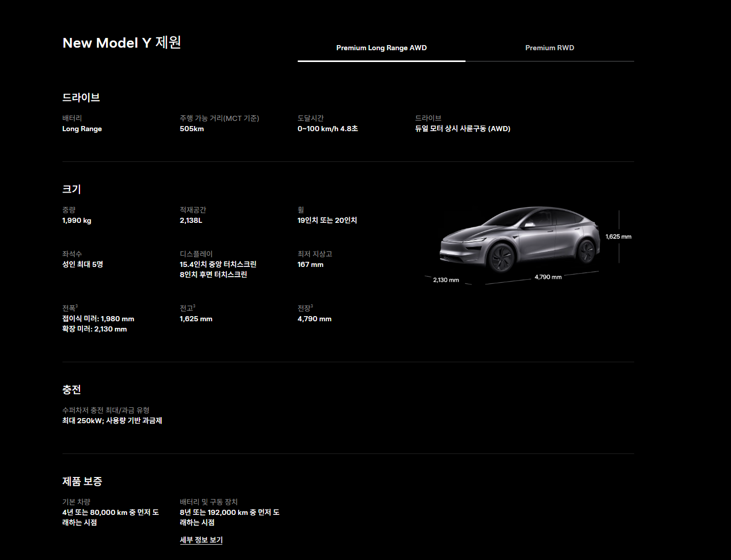Click the 충전 section heading
This screenshot has height=560, width=731.
pyautogui.click(x=72, y=389)
